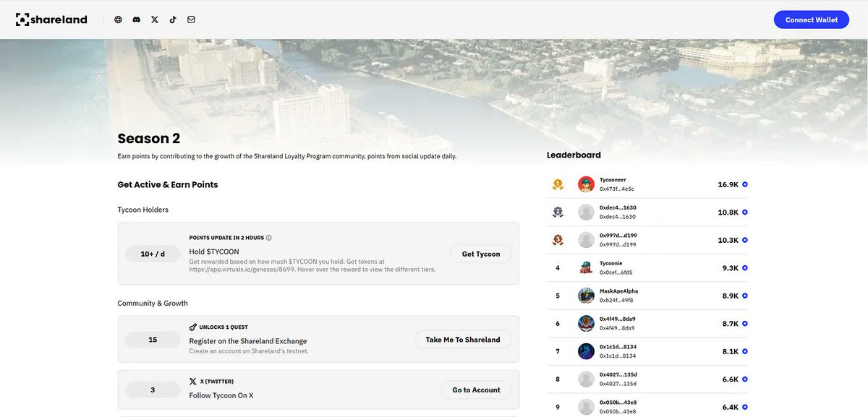Image resolution: width=868 pixels, height=417 pixels.
Task: Select the MaskApeAlpha name
Action: (x=618, y=291)
